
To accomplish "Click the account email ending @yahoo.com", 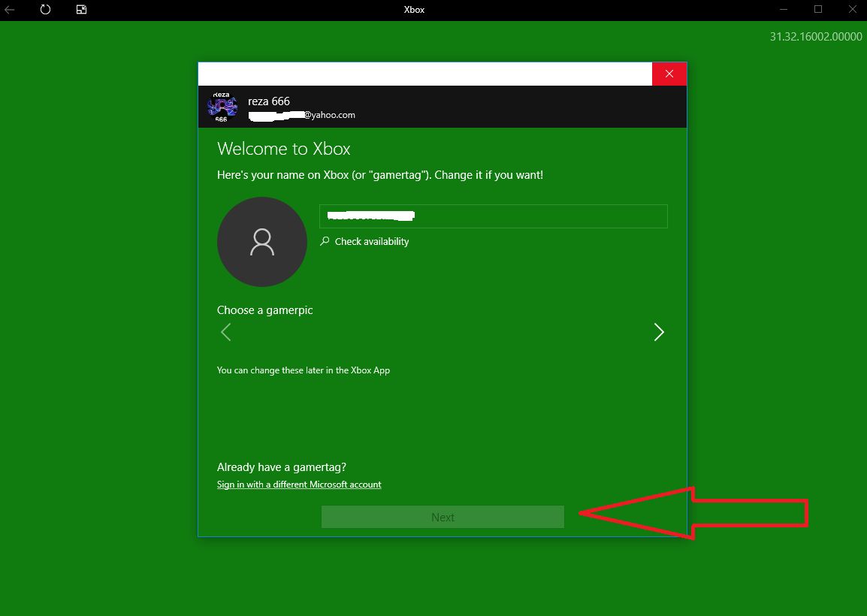I will coord(302,115).
